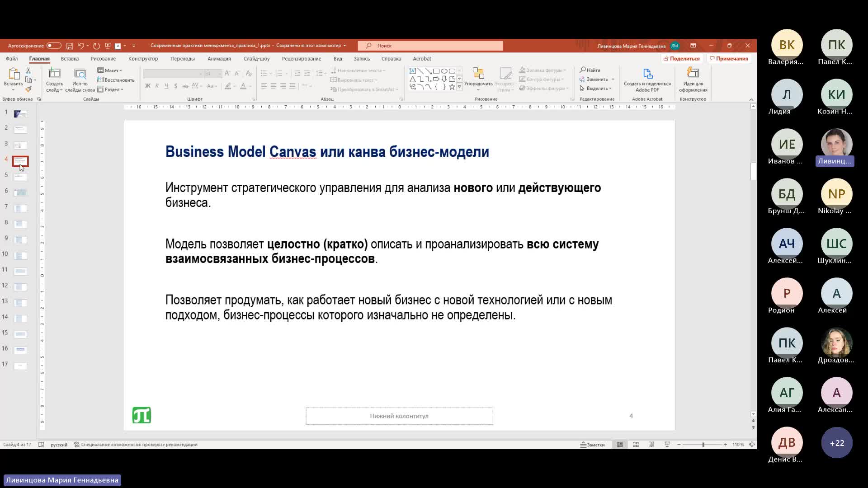868x488 pixels.
Task: Open Раздел section dropdown
Action: (110, 89)
